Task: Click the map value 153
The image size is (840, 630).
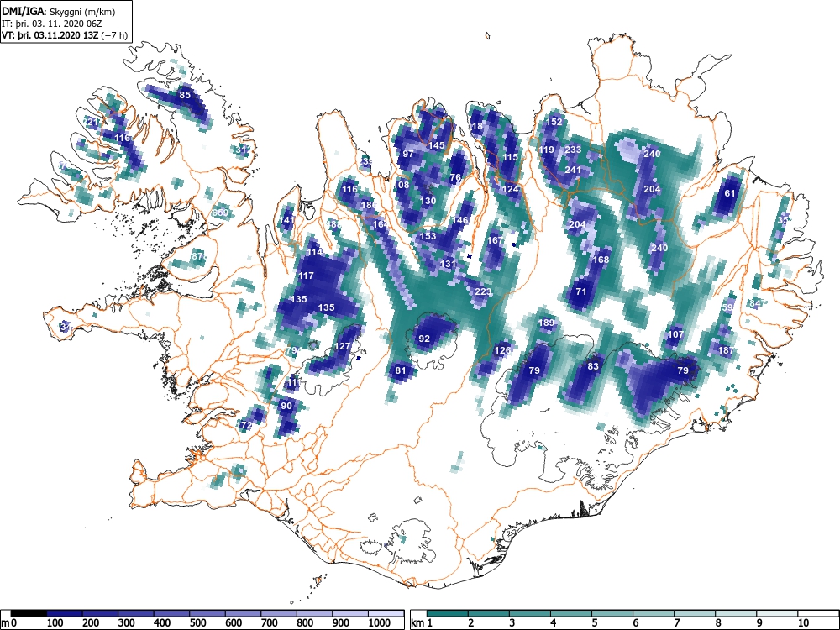Action: [x=428, y=236]
